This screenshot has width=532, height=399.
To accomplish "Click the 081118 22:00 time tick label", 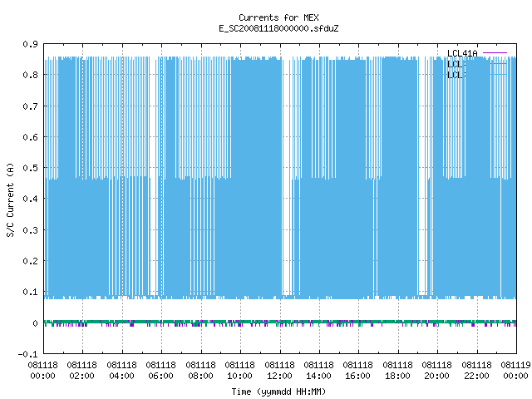I will [x=476, y=371].
